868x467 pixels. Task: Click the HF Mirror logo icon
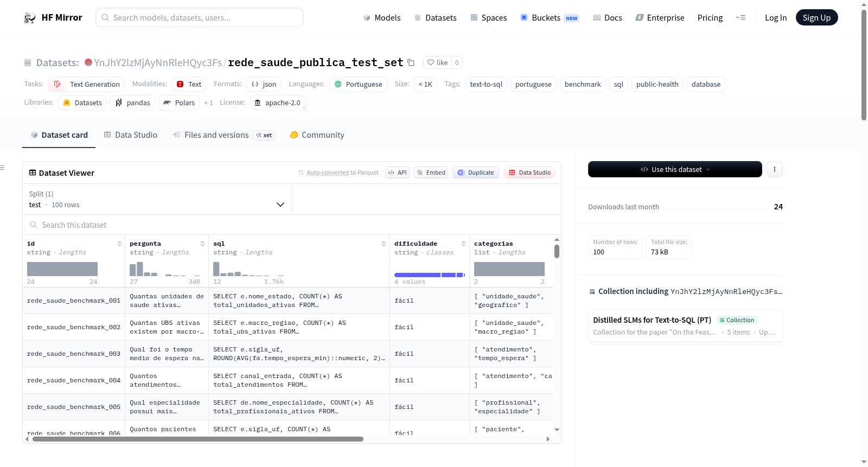tap(30, 18)
